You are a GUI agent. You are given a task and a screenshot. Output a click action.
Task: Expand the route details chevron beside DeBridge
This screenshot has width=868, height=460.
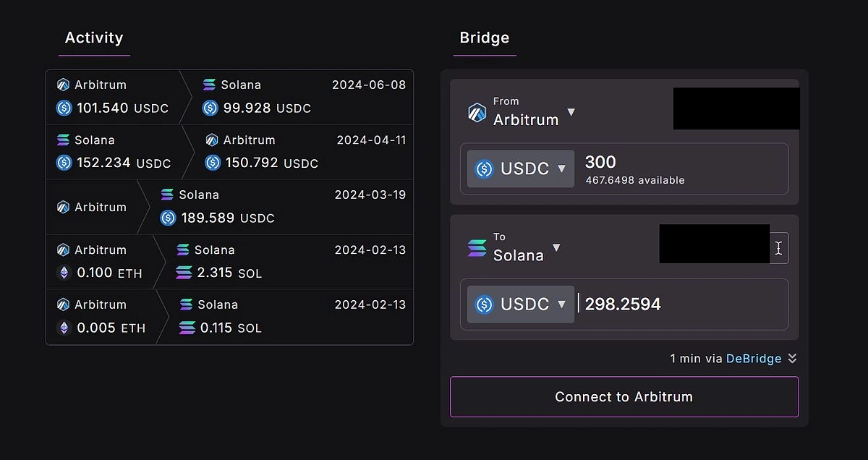[x=792, y=358]
